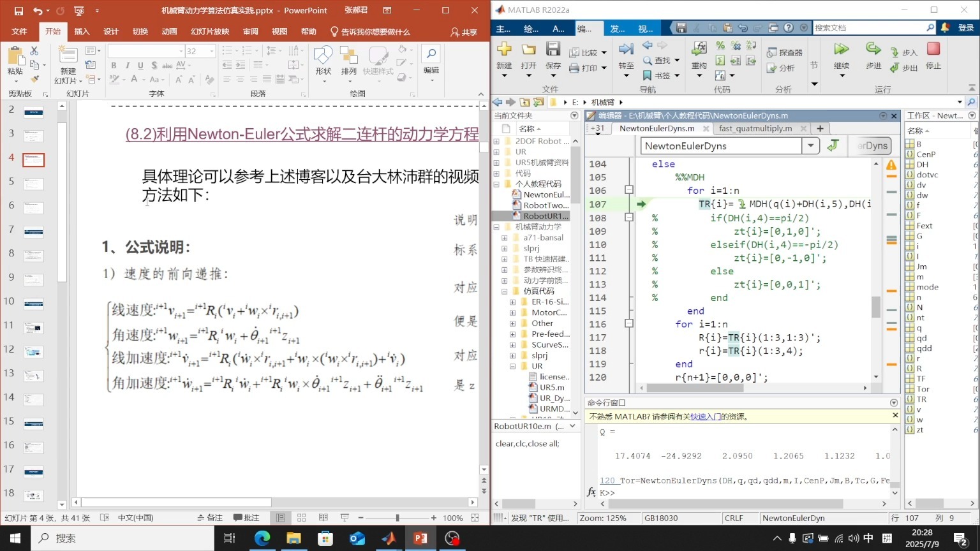The width and height of the screenshot is (980, 551).
Task: Click 步入 (Step In) in MATLAB toolbar
Action: tap(904, 52)
